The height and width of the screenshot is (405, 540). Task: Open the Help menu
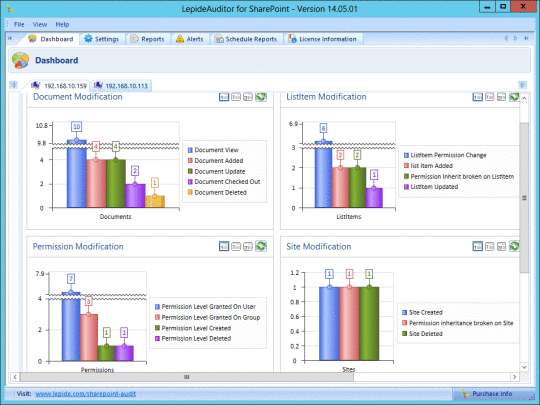[62, 24]
